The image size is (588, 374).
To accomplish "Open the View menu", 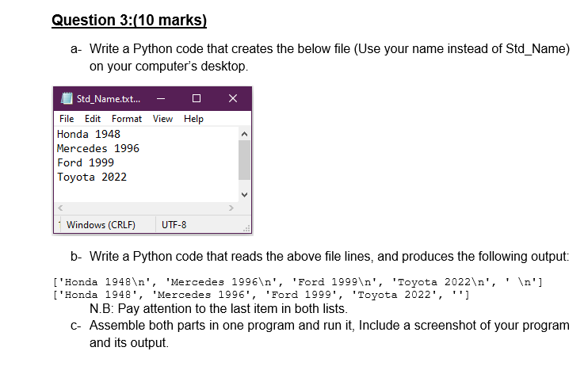I will 162,119.
